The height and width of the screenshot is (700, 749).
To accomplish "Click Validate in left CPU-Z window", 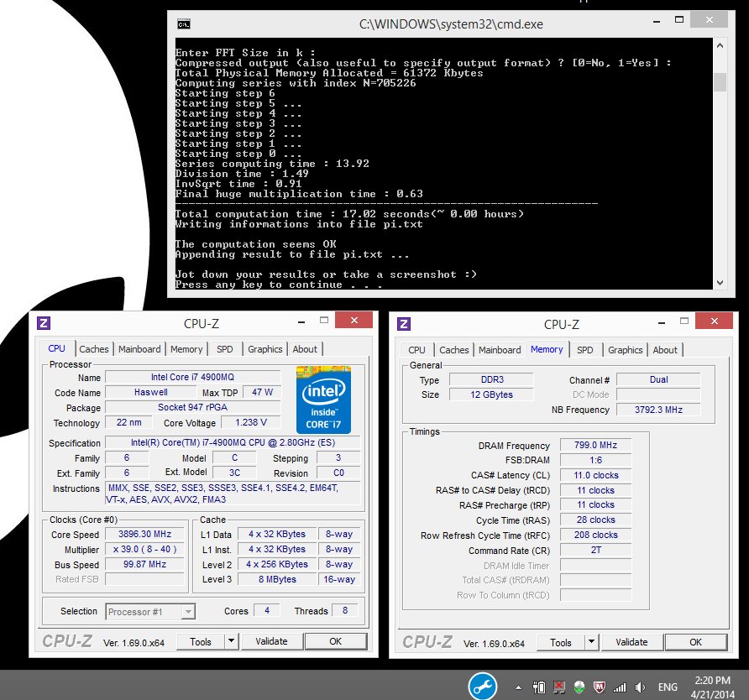I will tap(271, 641).
